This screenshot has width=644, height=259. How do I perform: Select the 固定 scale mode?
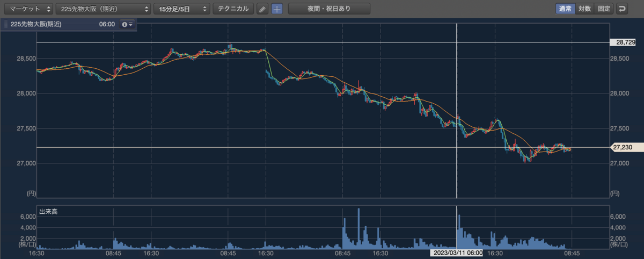[x=603, y=9]
